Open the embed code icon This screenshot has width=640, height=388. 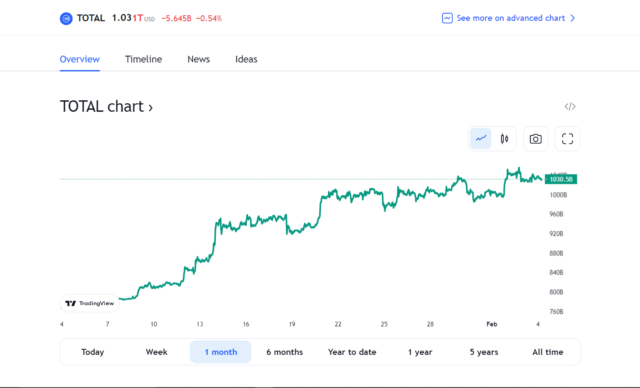click(570, 106)
